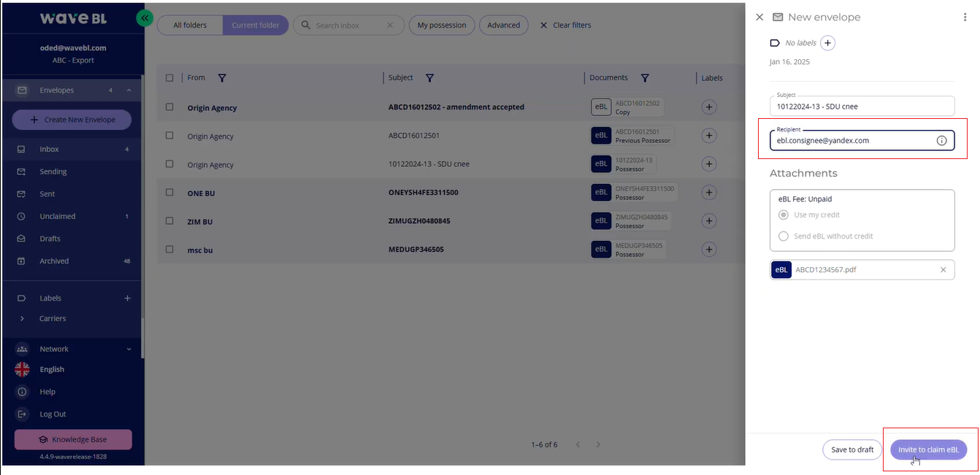Image resolution: width=980 pixels, height=475 pixels.
Task: Add a label using the plus icon
Action: coord(827,43)
